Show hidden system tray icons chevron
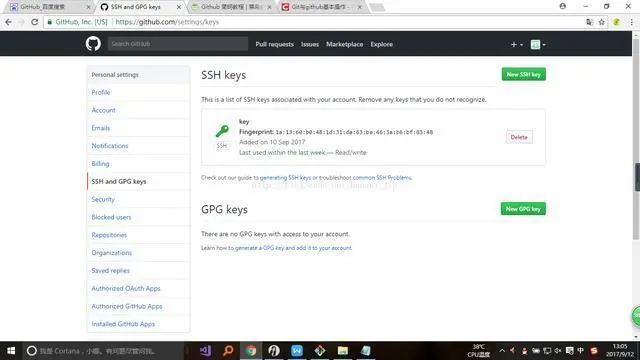The width and height of the screenshot is (640, 360). click(x=502, y=351)
